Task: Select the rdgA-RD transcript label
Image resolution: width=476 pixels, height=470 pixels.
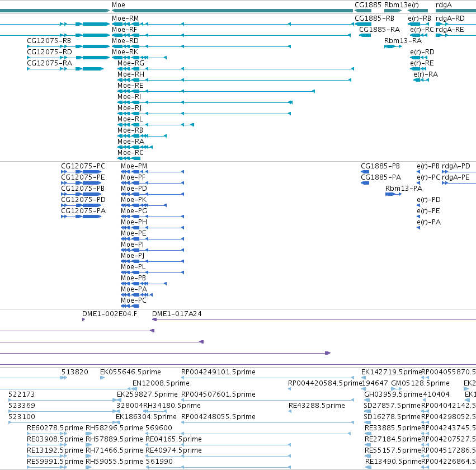Action: point(450,18)
